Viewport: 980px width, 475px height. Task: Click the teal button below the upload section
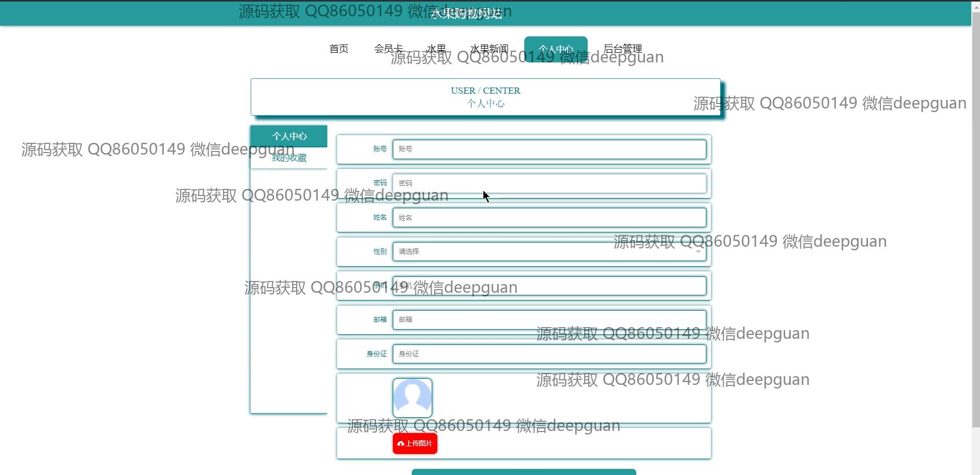point(523,472)
